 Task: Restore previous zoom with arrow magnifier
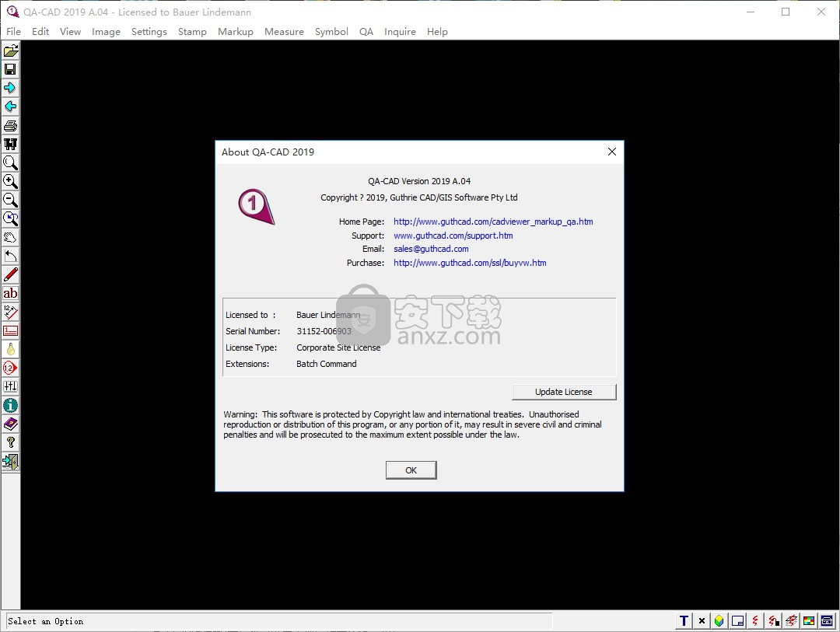coord(11,219)
